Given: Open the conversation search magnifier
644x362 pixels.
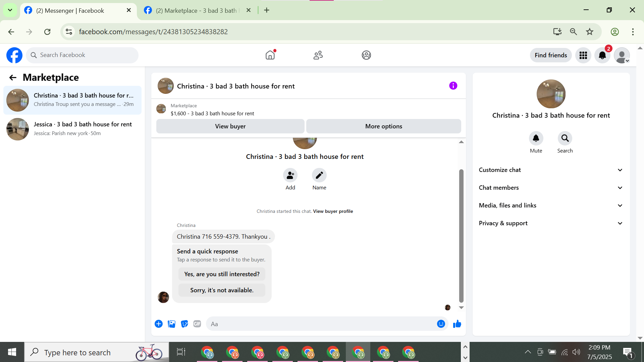Looking at the screenshot, I should [565, 138].
